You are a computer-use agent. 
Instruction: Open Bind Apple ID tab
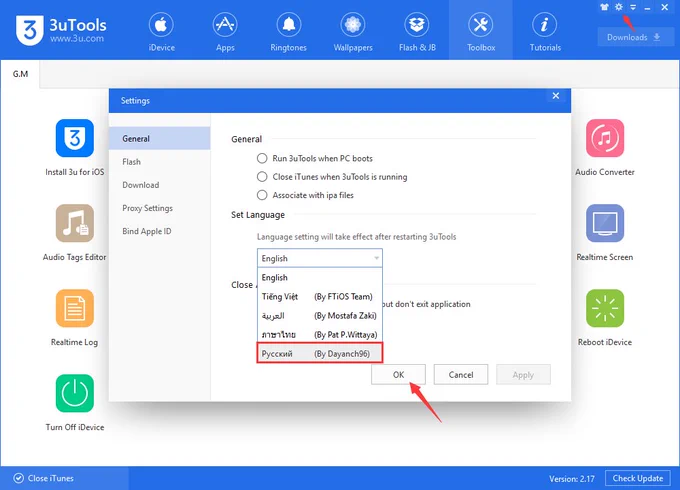(x=160, y=231)
